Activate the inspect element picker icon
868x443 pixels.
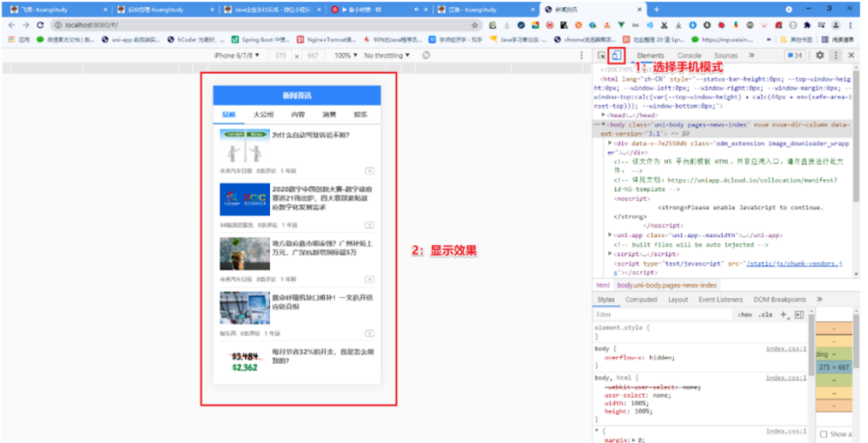pyautogui.click(x=601, y=55)
